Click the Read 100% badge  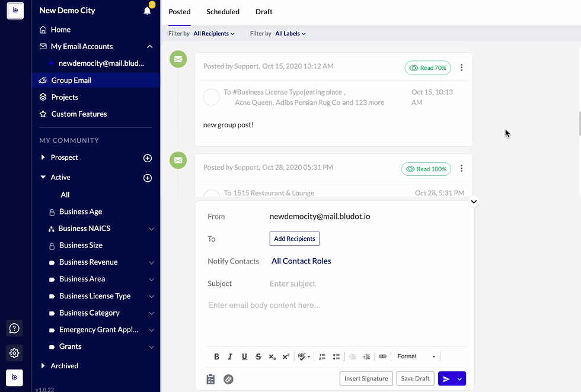(x=426, y=169)
